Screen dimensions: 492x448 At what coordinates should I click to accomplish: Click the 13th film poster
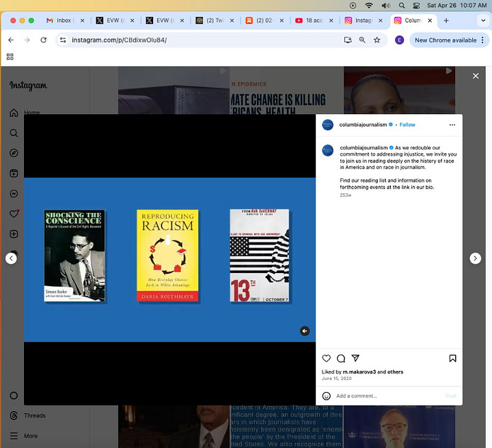(x=260, y=255)
